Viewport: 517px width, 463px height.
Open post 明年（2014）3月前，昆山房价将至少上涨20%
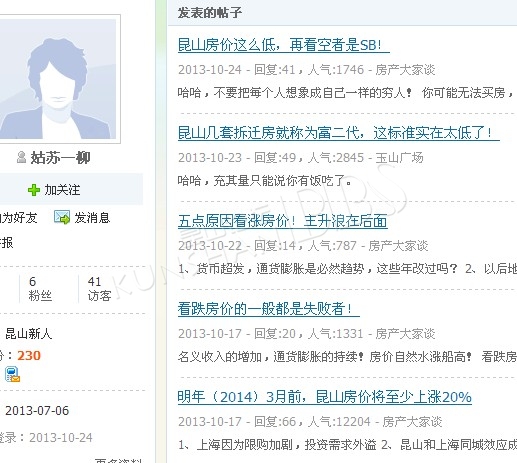point(325,397)
